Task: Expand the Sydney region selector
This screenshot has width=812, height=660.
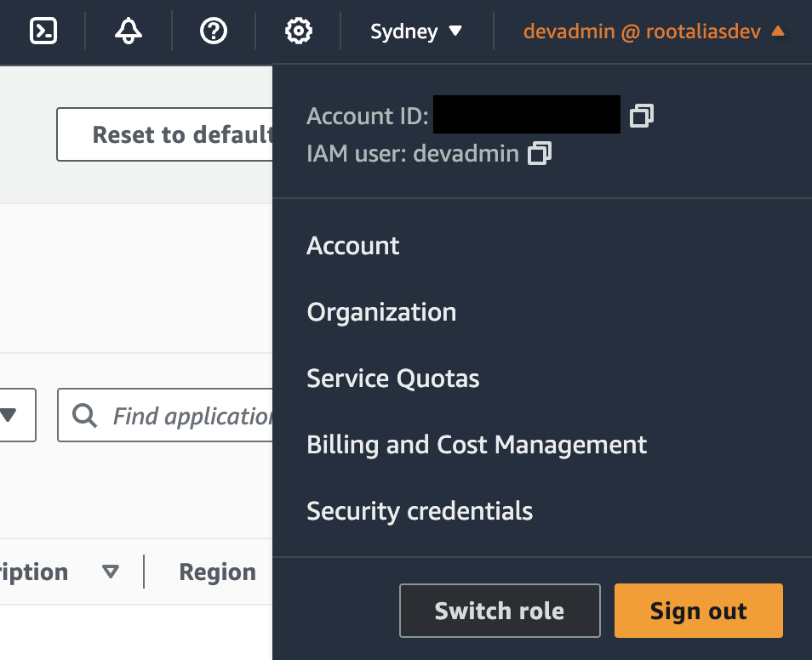Action: point(416,31)
